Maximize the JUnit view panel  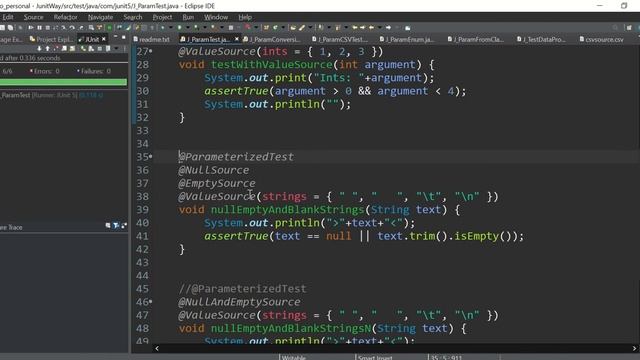(124, 37)
